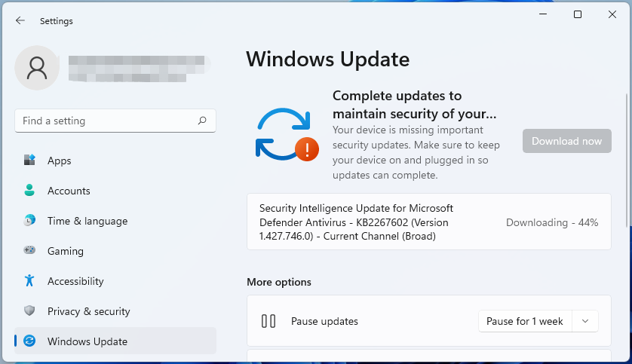Click the pause icon beside Pause updates
Image resolution: width=632 pixels, height=364 pixels.
pyautogui.click(x=268, y=321)
